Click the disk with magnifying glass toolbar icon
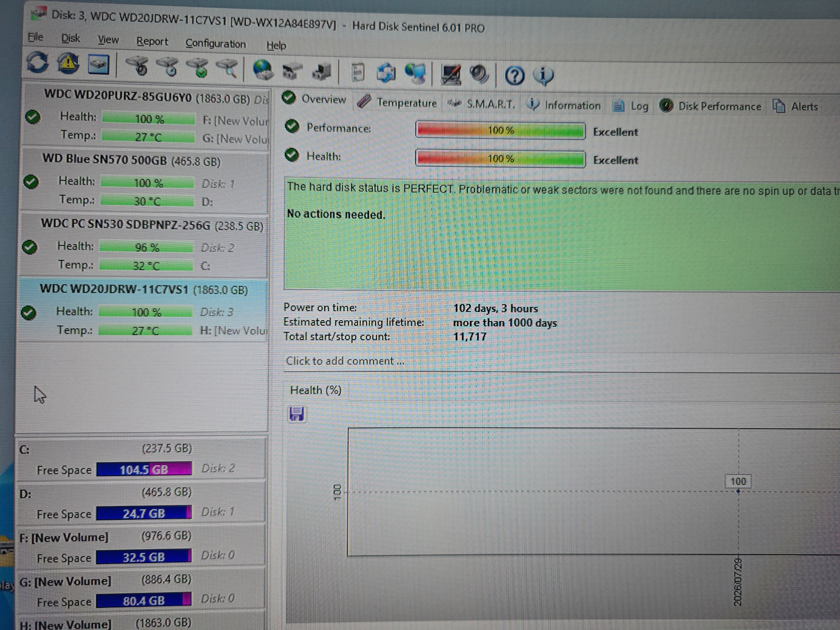This screenshot has width=840, height=630. (227, 69)
